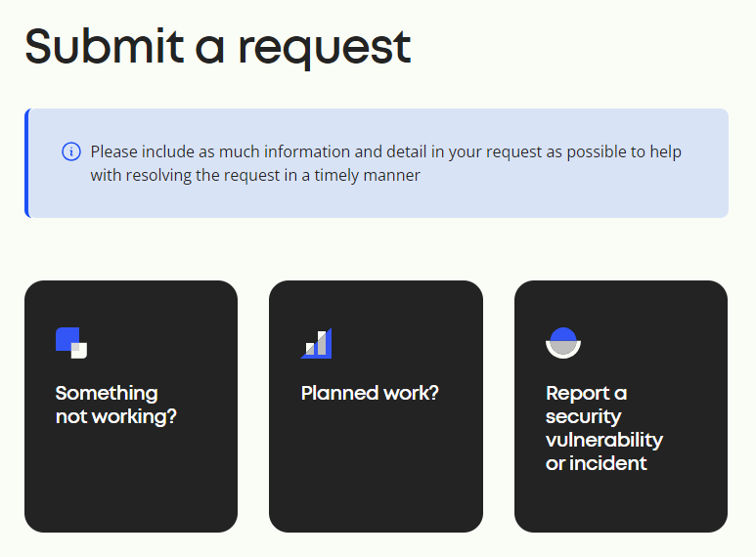
Task: Click the words "not working?" on the first card
Action: (x=116, y=417)
